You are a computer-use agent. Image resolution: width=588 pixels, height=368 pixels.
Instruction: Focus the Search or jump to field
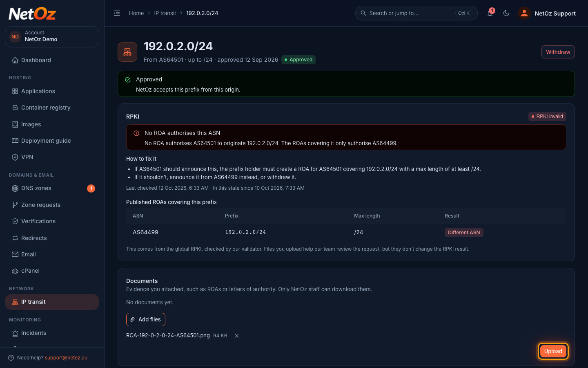tap(416, 13)
